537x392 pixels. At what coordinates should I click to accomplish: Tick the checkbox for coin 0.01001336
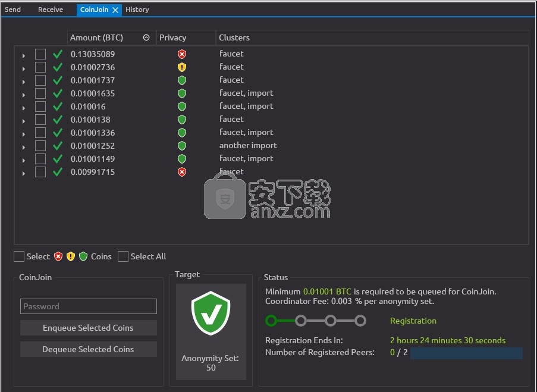[40, 133]
